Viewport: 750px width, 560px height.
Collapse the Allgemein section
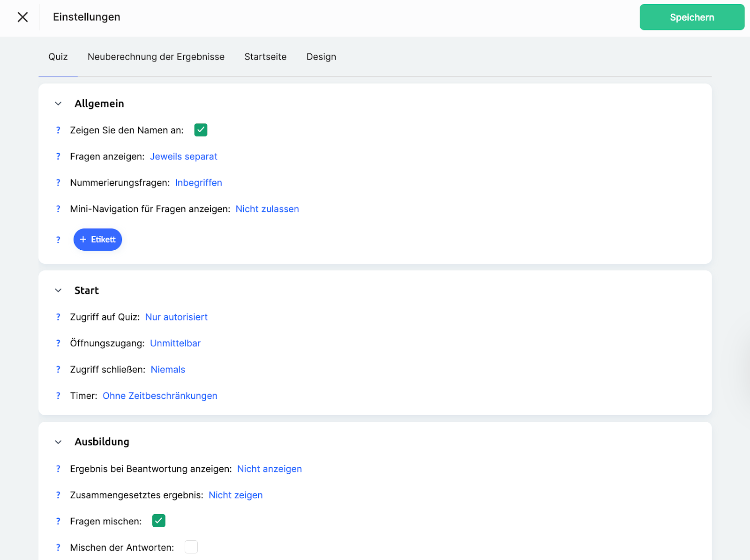click(x=58, y=104)
